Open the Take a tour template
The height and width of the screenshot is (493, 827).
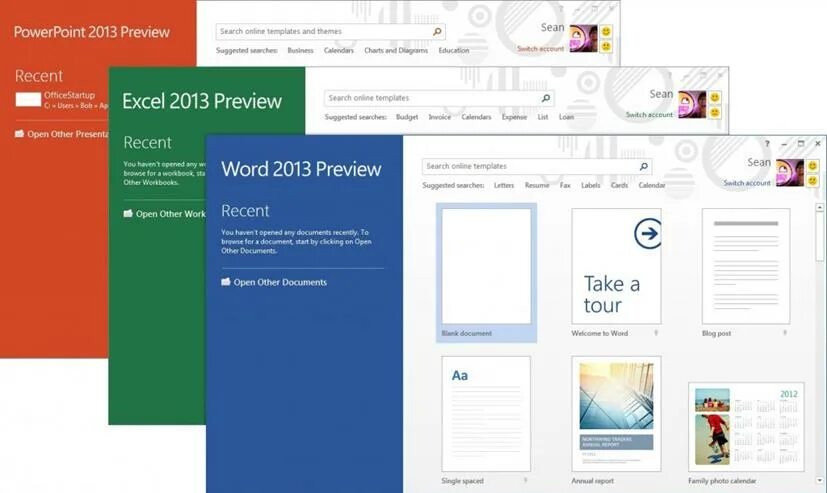pyautogui.click(x=616, y=266)
